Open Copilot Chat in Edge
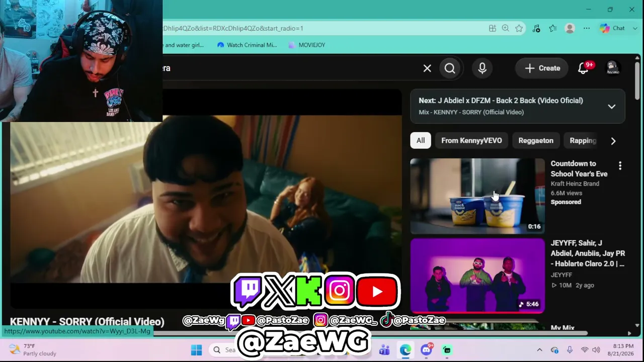This screenshot has height=362, width=644. point(612,28)
